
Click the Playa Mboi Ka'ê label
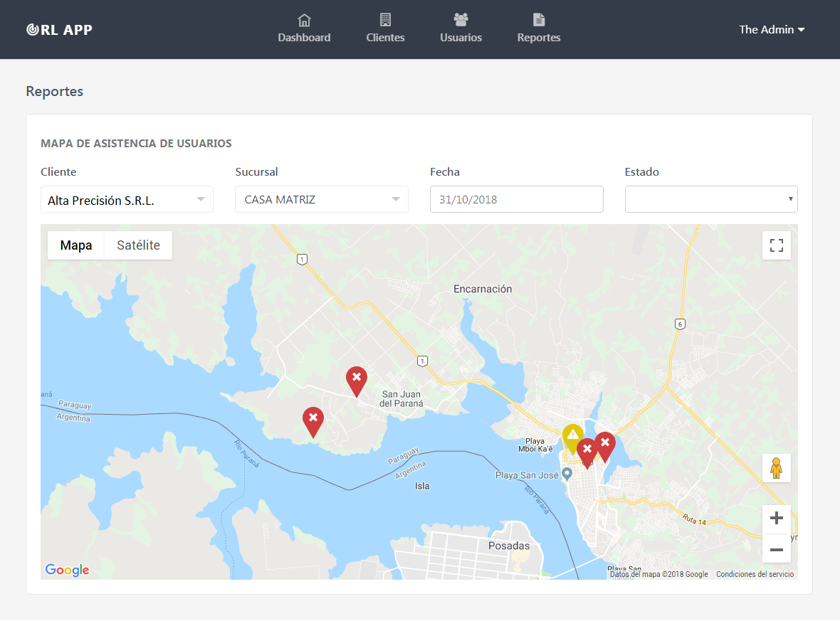click(x=535, y=445)
